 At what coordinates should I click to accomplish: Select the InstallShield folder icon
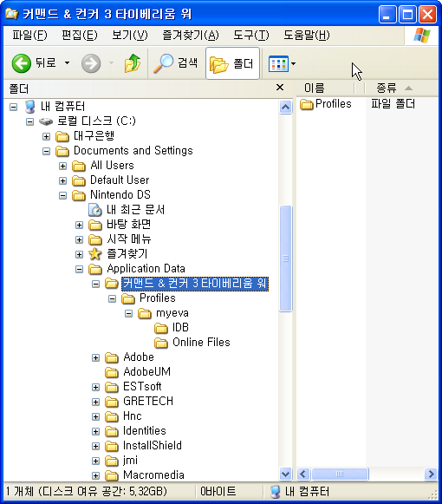pyautogui.click(x=112, y=446)
